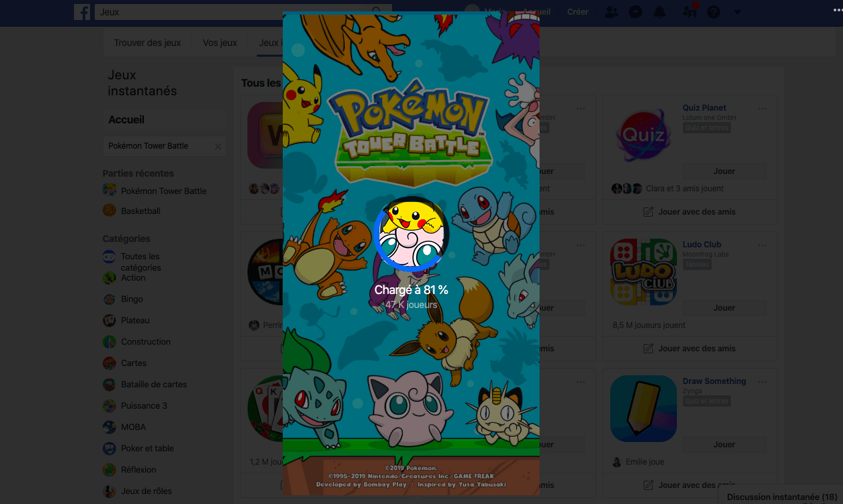Open account dropdown arrow in top bar
The height and width of the screenshot is (504, 843).
point(737,12)
